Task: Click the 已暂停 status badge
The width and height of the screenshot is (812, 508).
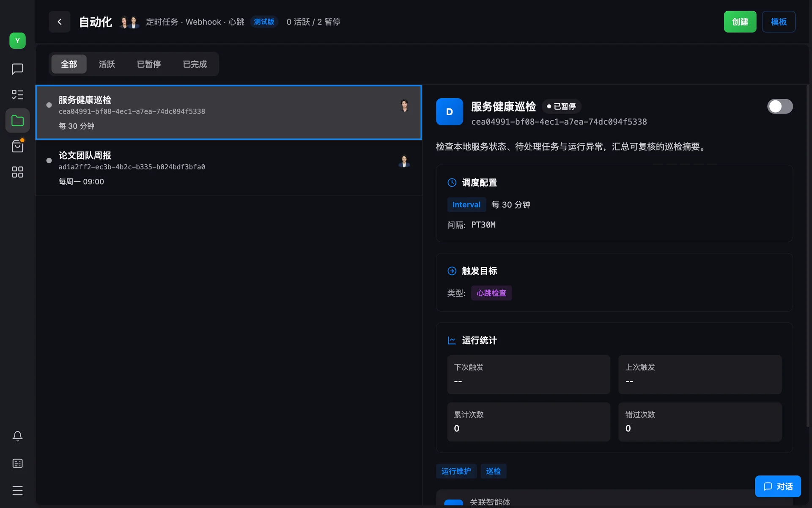Action: pos(561,106)
